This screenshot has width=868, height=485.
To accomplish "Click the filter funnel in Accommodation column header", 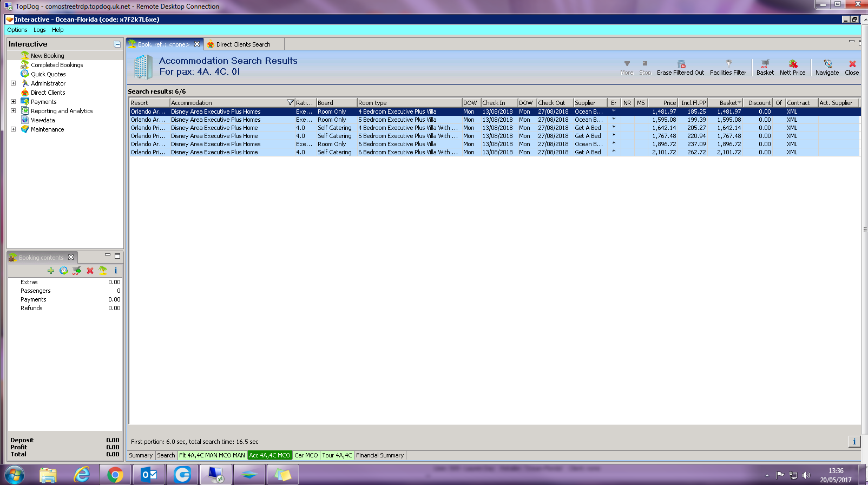I will click(x=290, y=103).
